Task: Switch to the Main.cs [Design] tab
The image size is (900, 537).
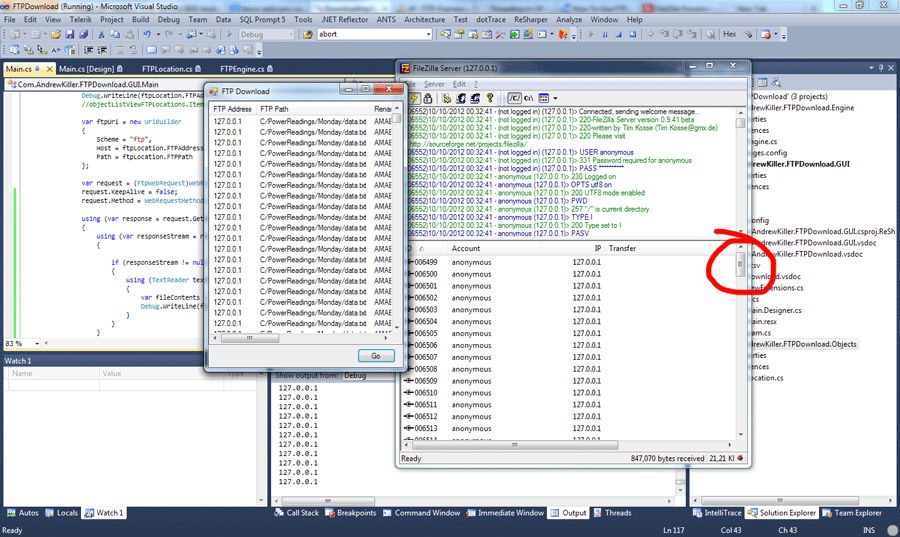Action: pos(91,69)
